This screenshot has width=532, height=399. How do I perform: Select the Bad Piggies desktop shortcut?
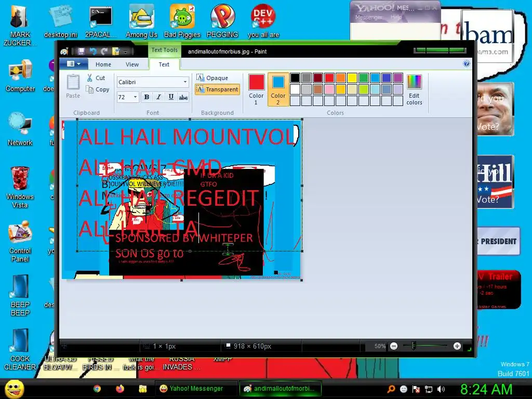tap(182, 21)
